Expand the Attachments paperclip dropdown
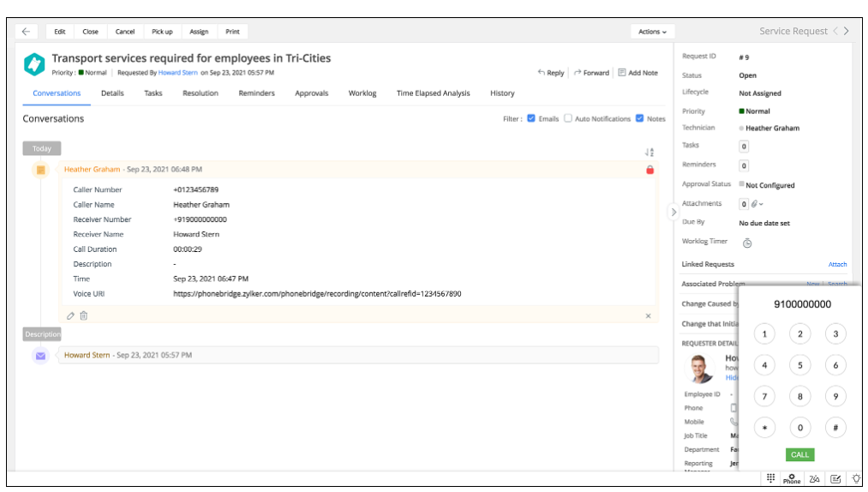 tap(757, 204)
